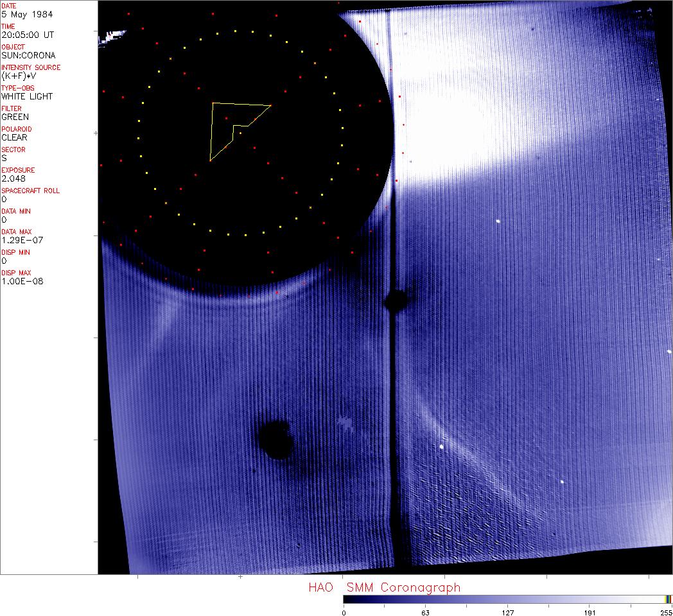Click the colorbar tick label 63

click(x=425, y=613)
